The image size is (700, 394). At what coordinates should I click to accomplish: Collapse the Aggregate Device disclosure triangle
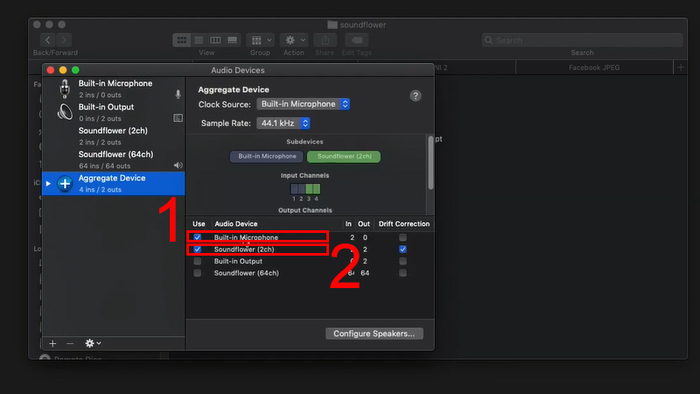click(48, 183)
